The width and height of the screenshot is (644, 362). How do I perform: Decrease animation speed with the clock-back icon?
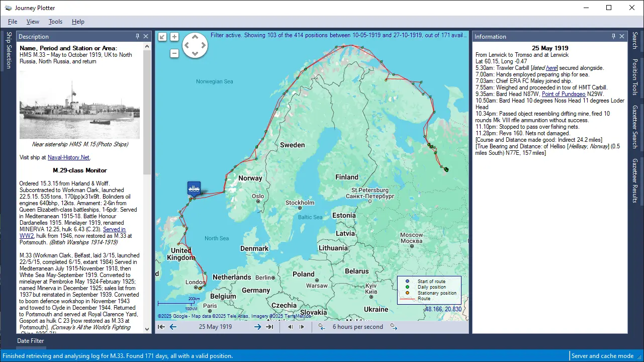point(322,327)
